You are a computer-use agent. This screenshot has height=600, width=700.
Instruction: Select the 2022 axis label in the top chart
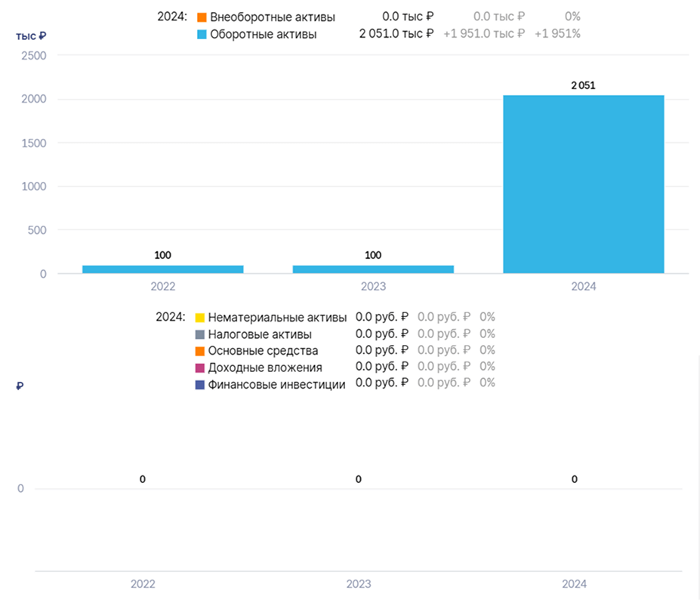(163, 286)
